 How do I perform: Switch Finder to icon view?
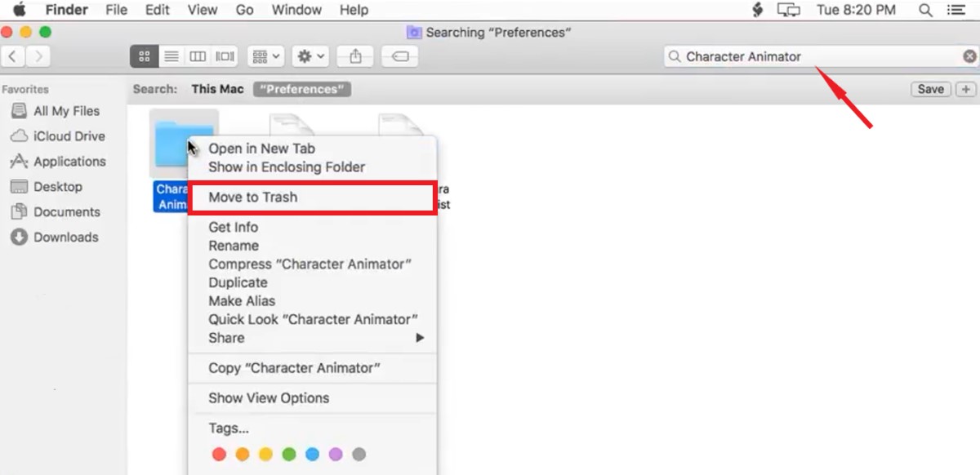tap(144, 56)
